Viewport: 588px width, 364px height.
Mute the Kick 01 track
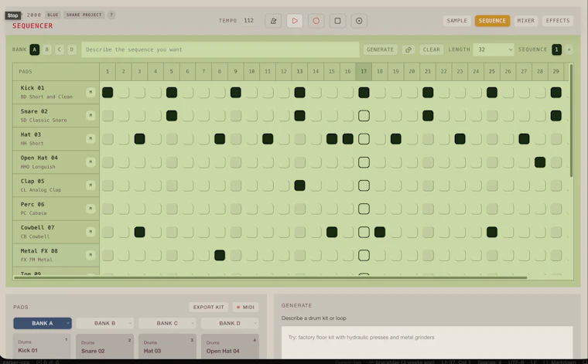91,92
